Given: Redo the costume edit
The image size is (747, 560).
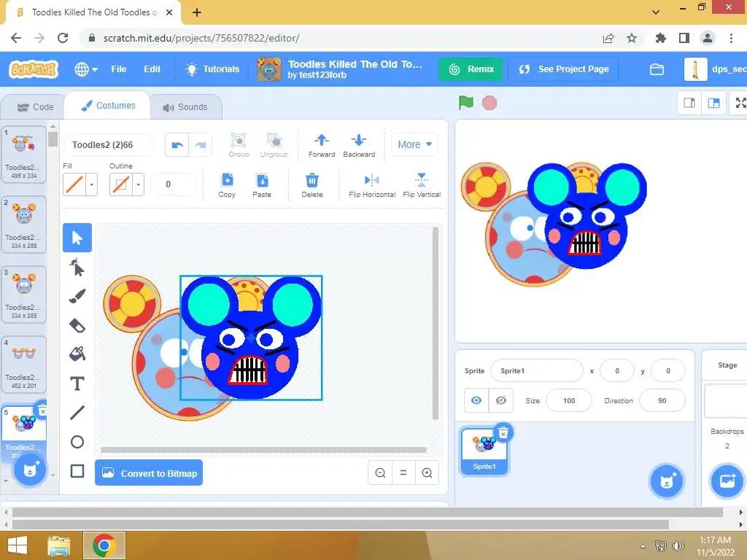Looking at the screenshot, I should [201, 145].
